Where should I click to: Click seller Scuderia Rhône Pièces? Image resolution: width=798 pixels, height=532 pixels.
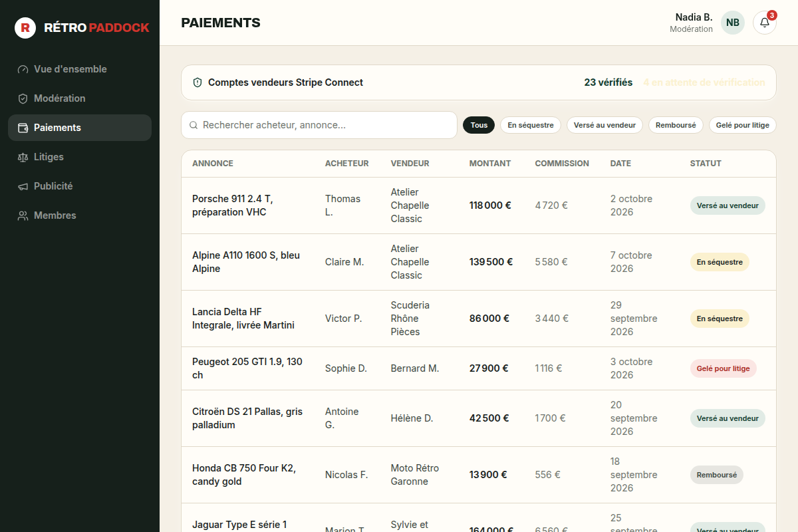[x=410, y=319]
